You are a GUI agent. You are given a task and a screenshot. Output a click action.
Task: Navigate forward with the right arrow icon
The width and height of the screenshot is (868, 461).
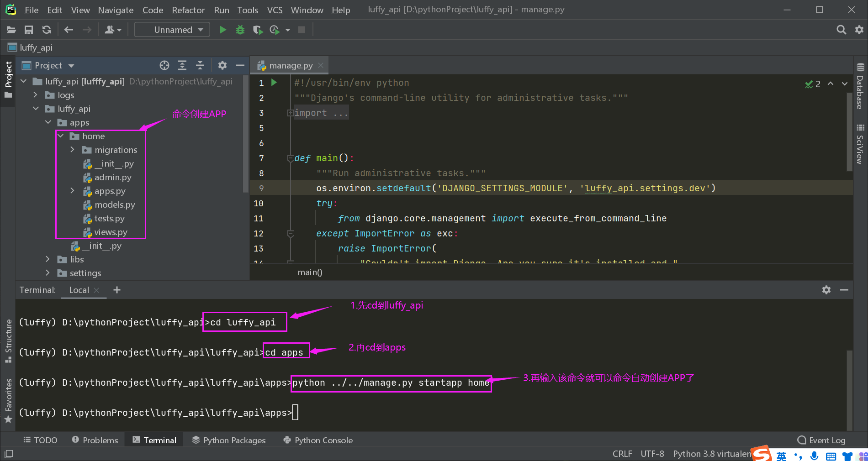(87, 30)
